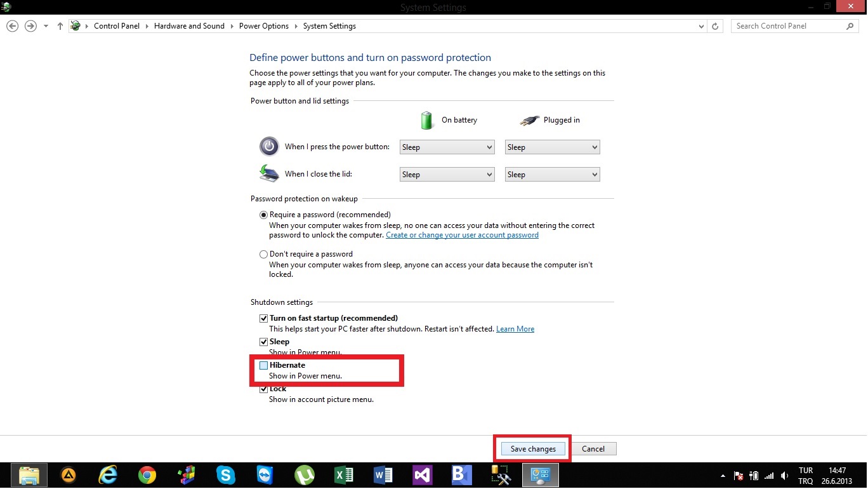This screenshot has width=868, height=489.
Task: Navigate to Hardware and Sound breadcrumb
Action: coord(189,26)
